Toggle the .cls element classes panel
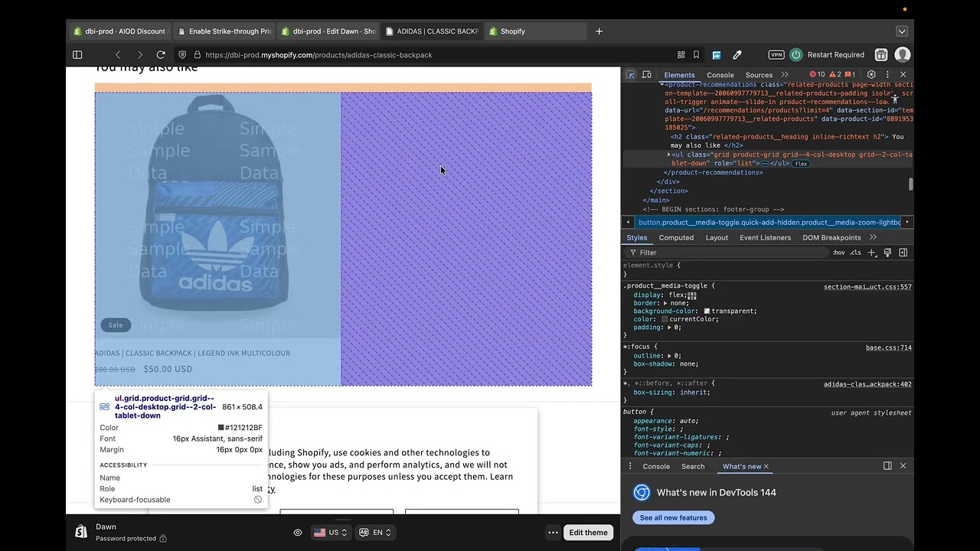 coord(855,253)
